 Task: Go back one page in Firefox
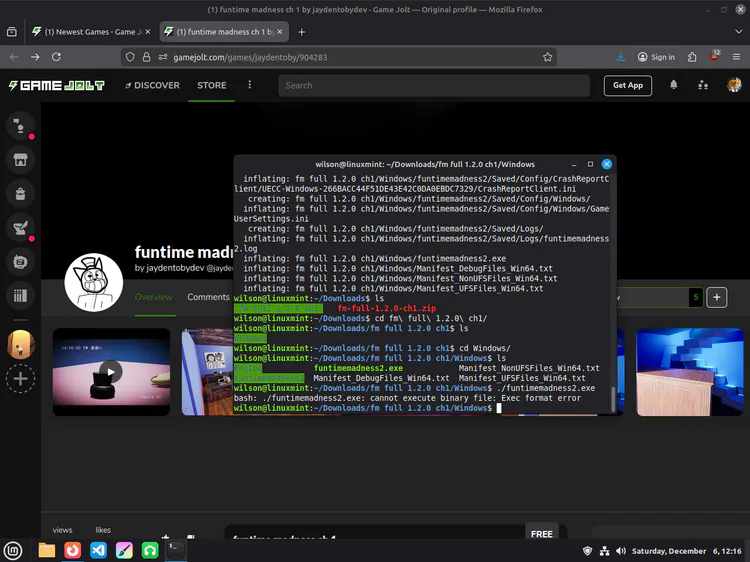point(14,57)
